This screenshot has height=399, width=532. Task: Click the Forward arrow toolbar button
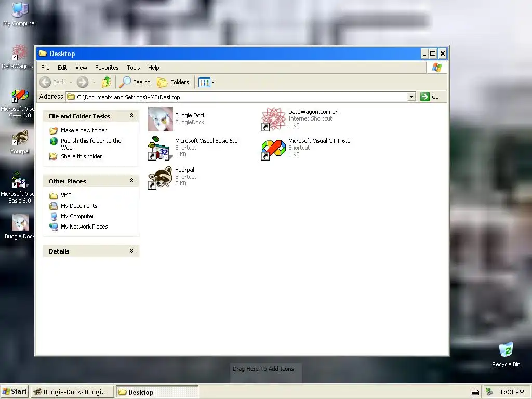pyautogui.click(x=83, y=82)
